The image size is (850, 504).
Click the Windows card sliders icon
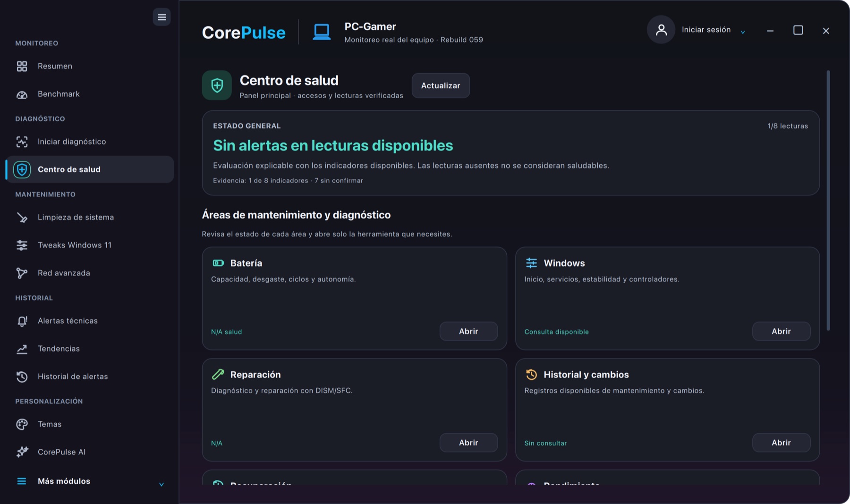(x=531, y=263)
